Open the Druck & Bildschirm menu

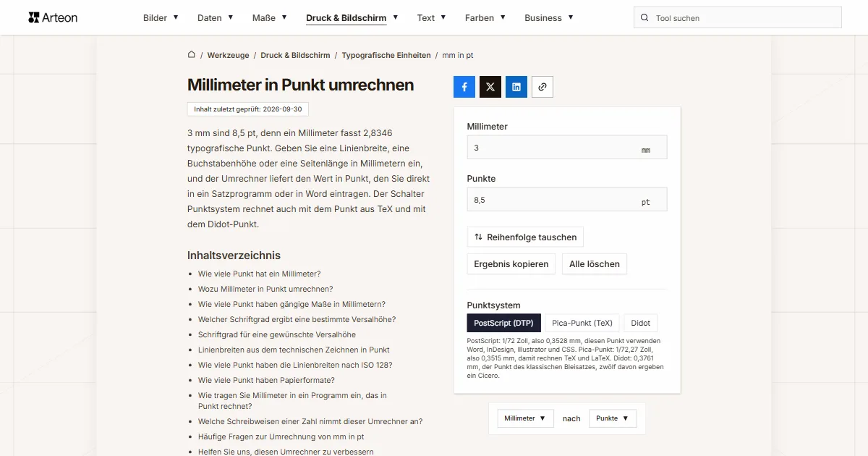coord(352,18)
